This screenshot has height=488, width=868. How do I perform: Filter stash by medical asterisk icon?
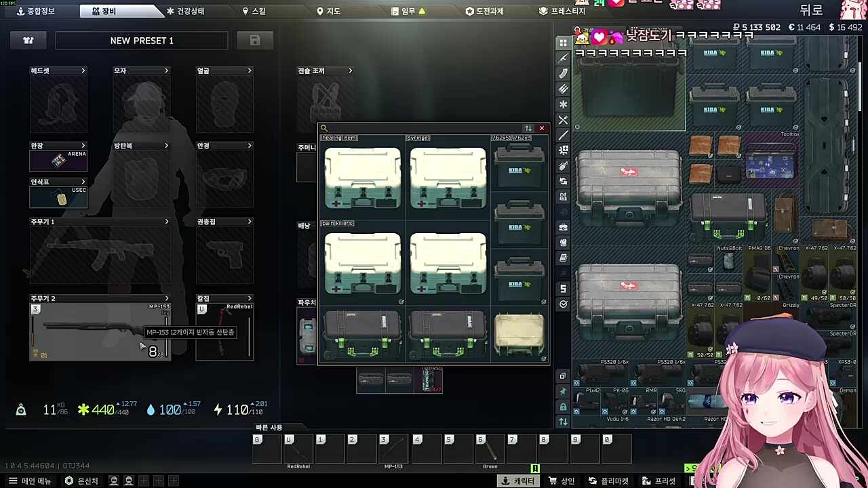[x=563, y=104]
